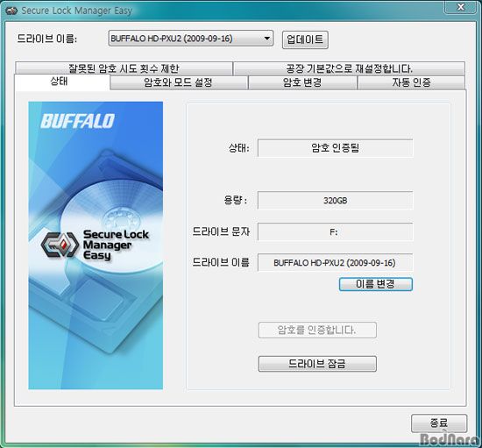Open the 공장 기본값으로 재설정합니다 tab
This screenshot has height=448, width=482.
pyautogui.click(x=349, y=68)
